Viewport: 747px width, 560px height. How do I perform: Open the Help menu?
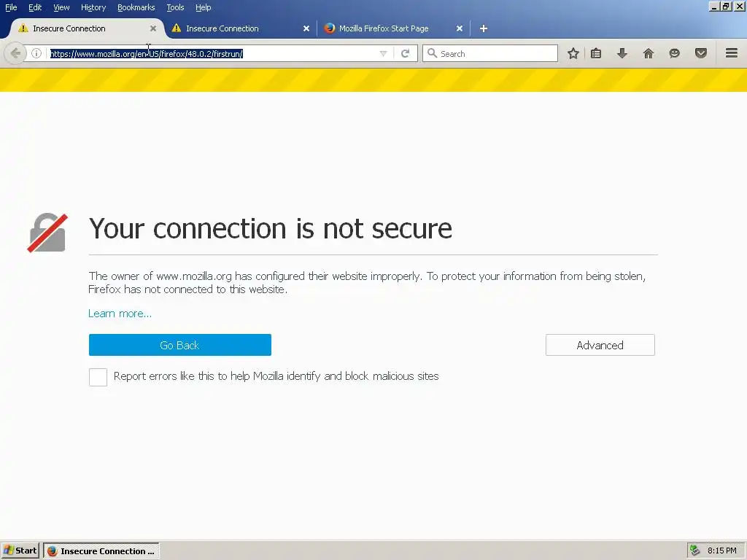203,7
